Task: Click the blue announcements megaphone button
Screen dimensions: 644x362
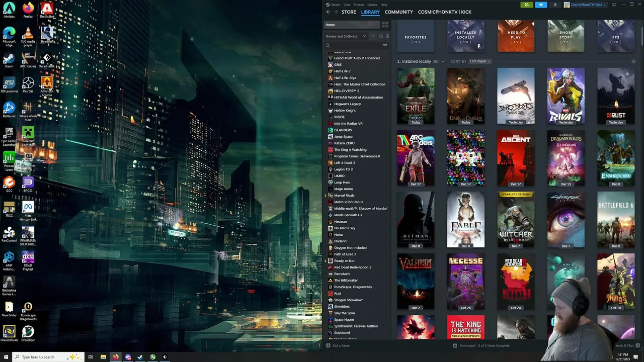Action: 541,5
